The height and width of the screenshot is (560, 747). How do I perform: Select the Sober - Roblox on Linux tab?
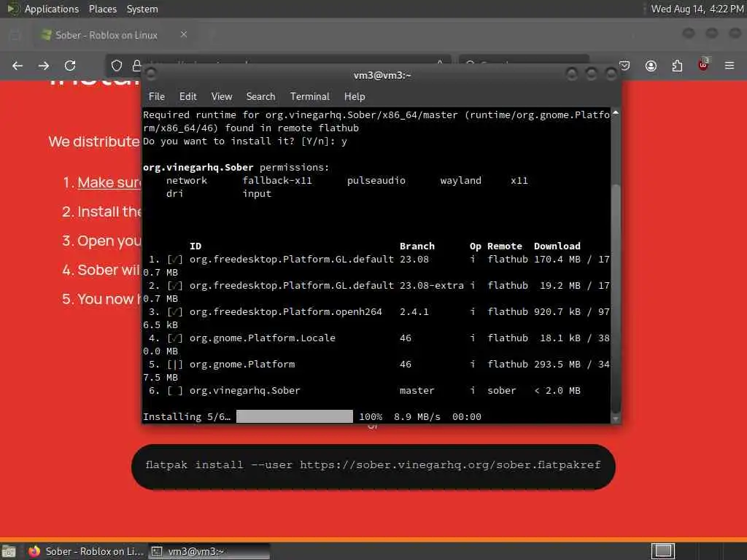(115, 35)
